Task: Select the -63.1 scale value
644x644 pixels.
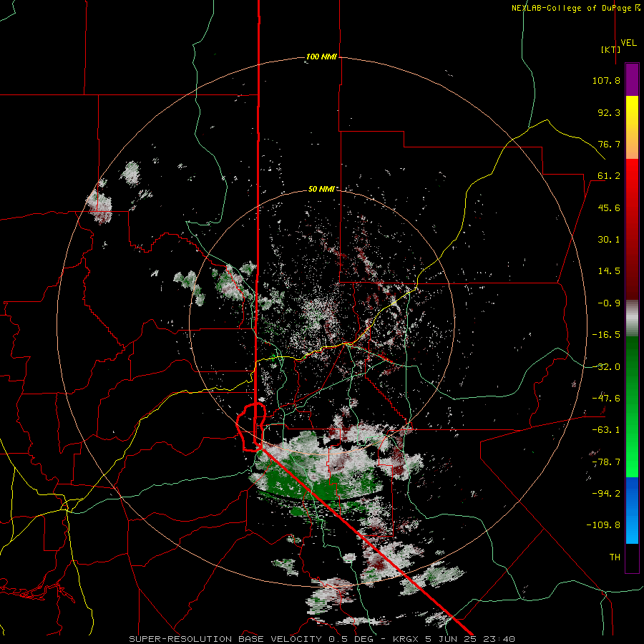Action: [606, 430]
